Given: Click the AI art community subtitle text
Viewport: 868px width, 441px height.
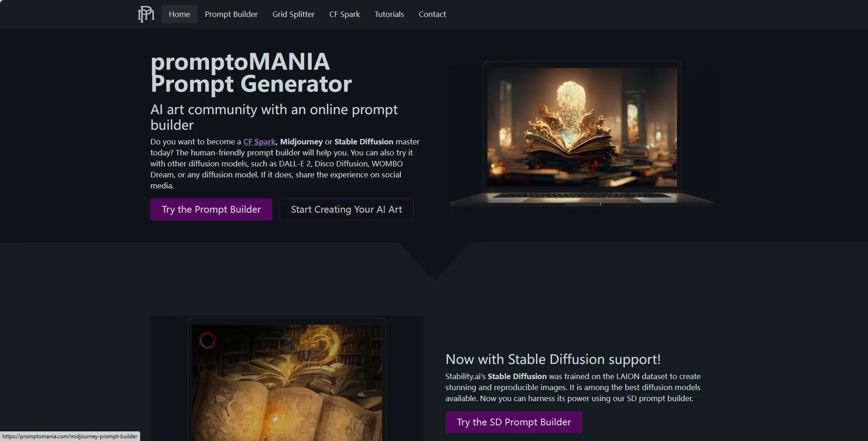Looking at the screenshot, I should tap(274, 117).
